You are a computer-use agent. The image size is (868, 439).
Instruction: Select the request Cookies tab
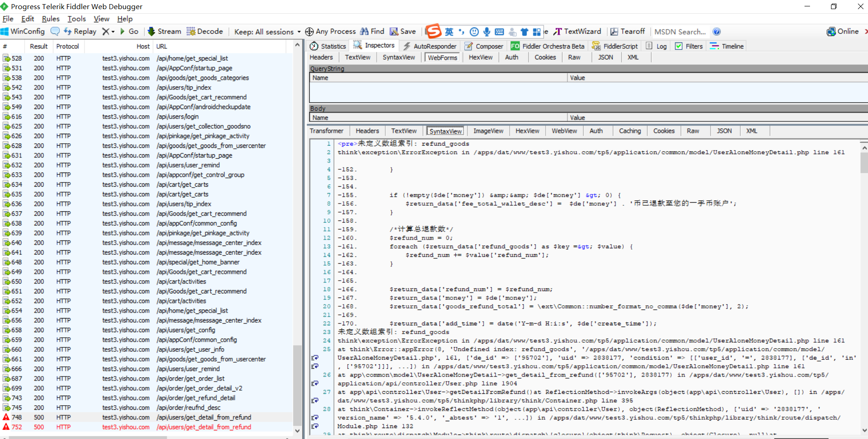[x=545, y=57]
